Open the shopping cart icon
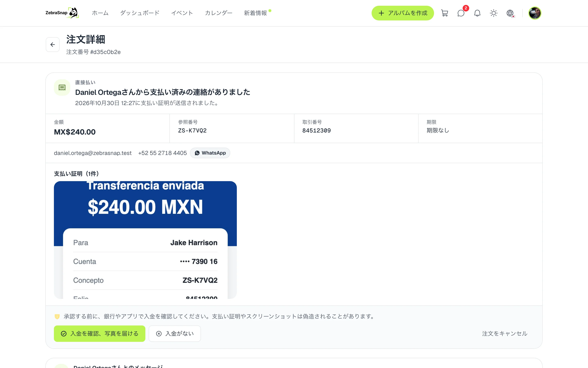Image resolution: width=588 pixels, height=368 pixels. click(444, 13)
